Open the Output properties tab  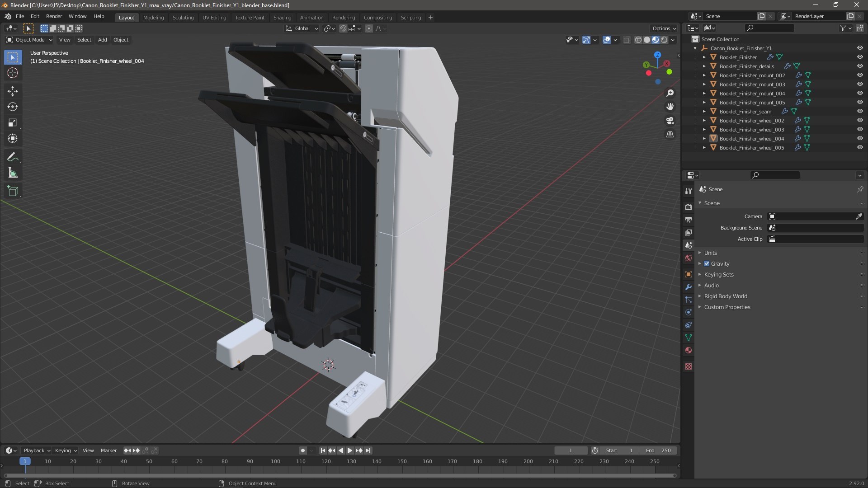pyautogui.click(x=689, y=220)
